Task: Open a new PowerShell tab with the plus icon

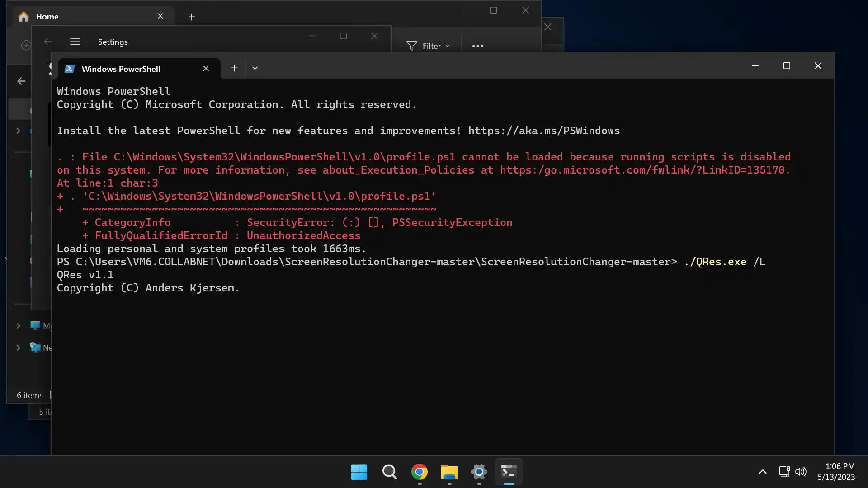Action: pos(234,68)
